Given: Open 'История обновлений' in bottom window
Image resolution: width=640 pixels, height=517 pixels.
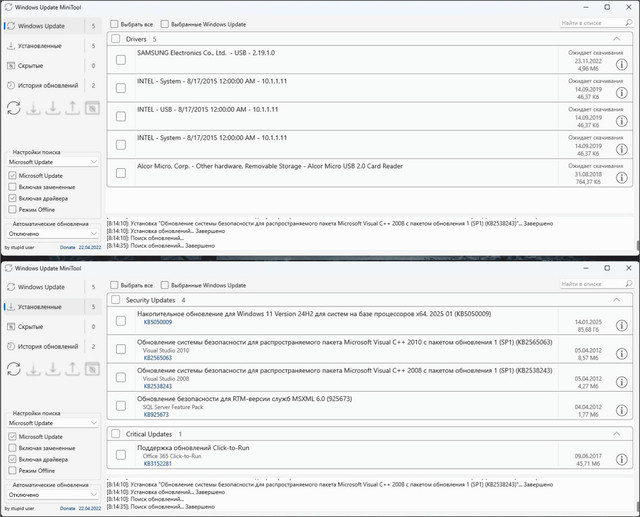Looking at the screenshot, I should 52,346.
